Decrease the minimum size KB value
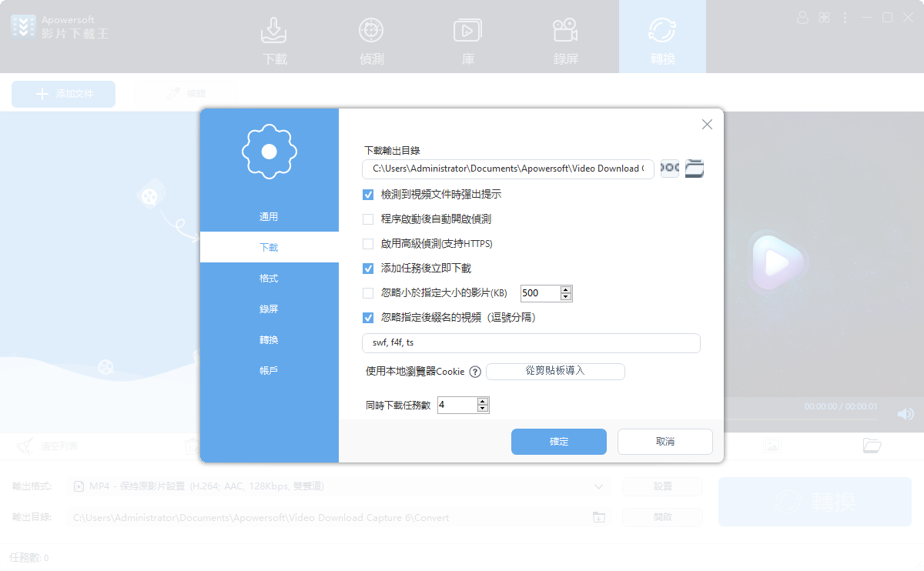This screenshot has width=924, height=571. pyautogui.click(x=567, y=297)
